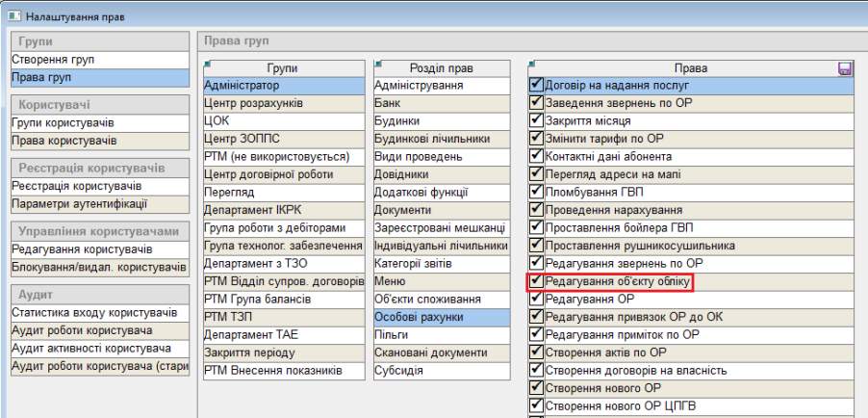Select Права користувачів menu item
Viewport: 868px width, 418px height.
(96, 141)
